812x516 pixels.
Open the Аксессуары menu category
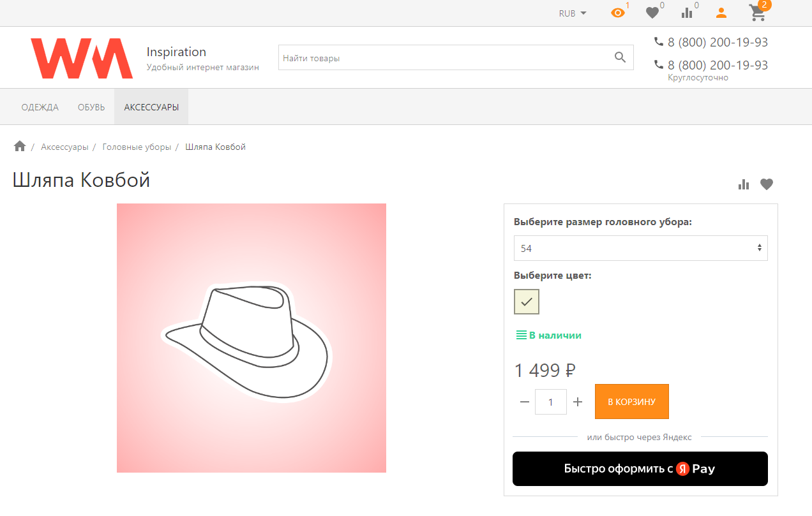[151, 107]
